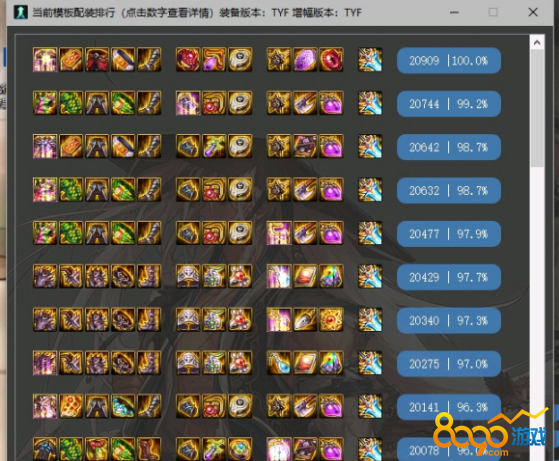Open details for score 20909 | 100.0%
The width and height of the screenshot is (559, 461).
pos(449,60)
